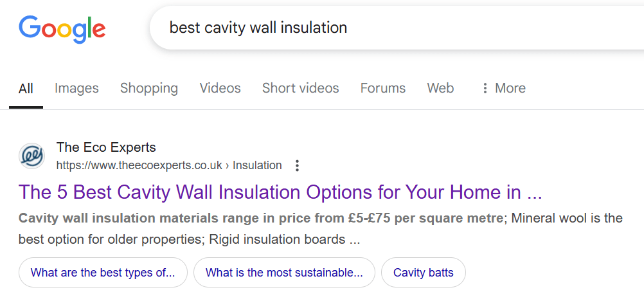Screen dimensions: 644x301
Task: Open the Videos results tab
Action: click(x=220, y=88)
